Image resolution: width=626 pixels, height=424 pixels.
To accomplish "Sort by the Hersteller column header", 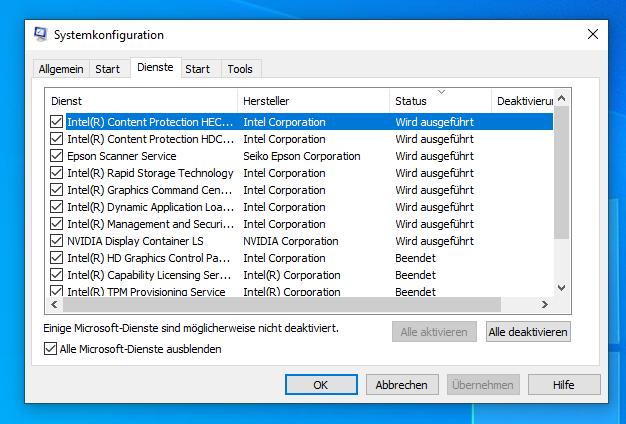I will (313, 101).
